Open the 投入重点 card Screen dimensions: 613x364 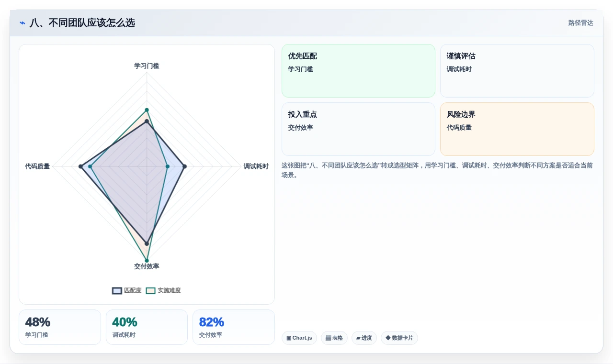(358, 129)
